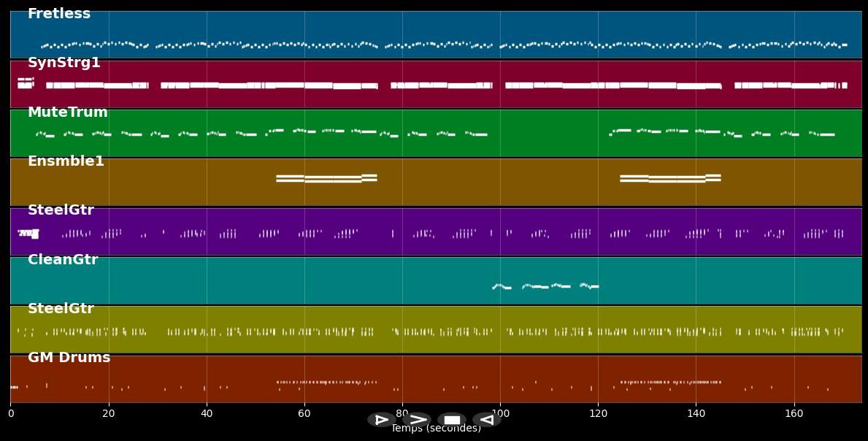The image size is (868, 441).
Task: Select the SynStrg1 track label
Action: [x=64, y=63]
